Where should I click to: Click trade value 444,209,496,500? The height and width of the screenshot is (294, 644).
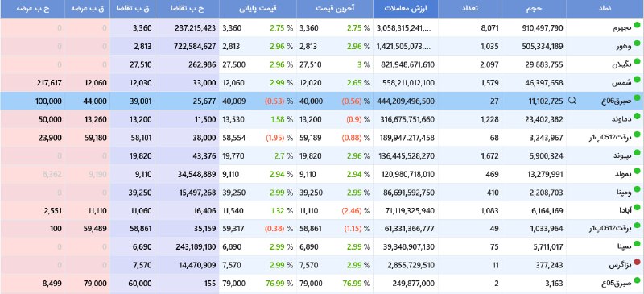click(406, 101)
